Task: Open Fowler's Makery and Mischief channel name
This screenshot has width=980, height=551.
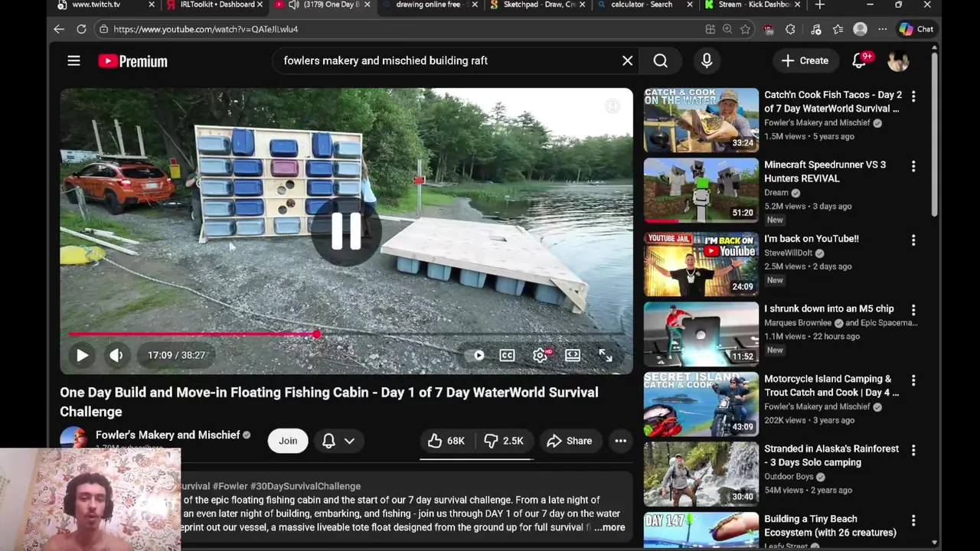Action: pyautogui.click(x=168, y=435)
